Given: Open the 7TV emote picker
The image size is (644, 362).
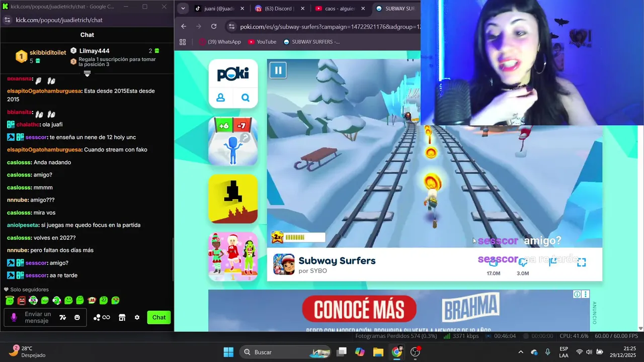Looking at the screenshot, I should [63, 317].
